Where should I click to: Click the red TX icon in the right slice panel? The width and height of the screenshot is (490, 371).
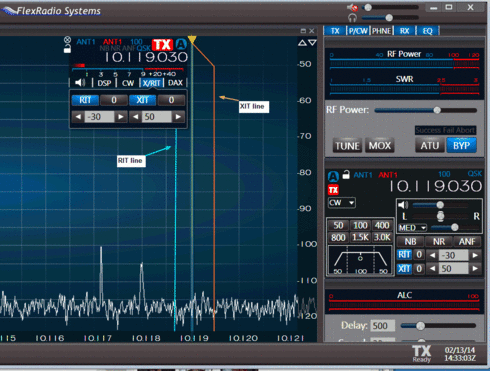(x=333, y=190)
